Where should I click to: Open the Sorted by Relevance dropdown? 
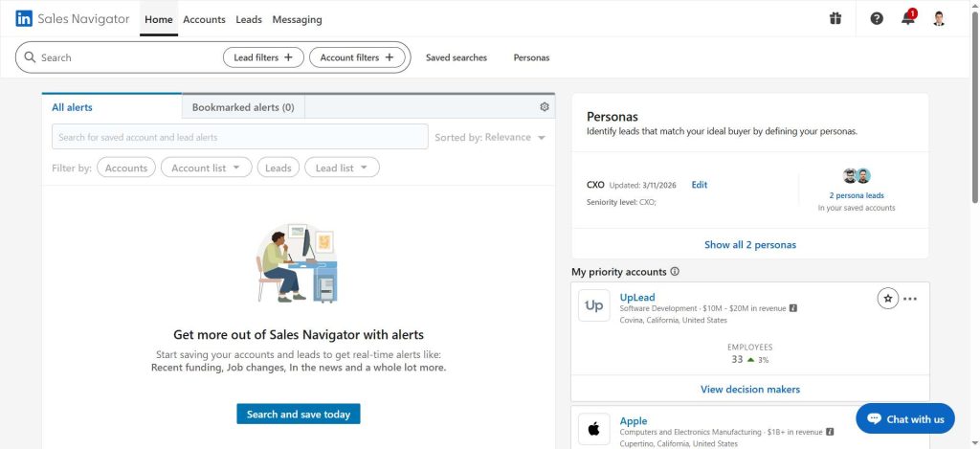491,137
